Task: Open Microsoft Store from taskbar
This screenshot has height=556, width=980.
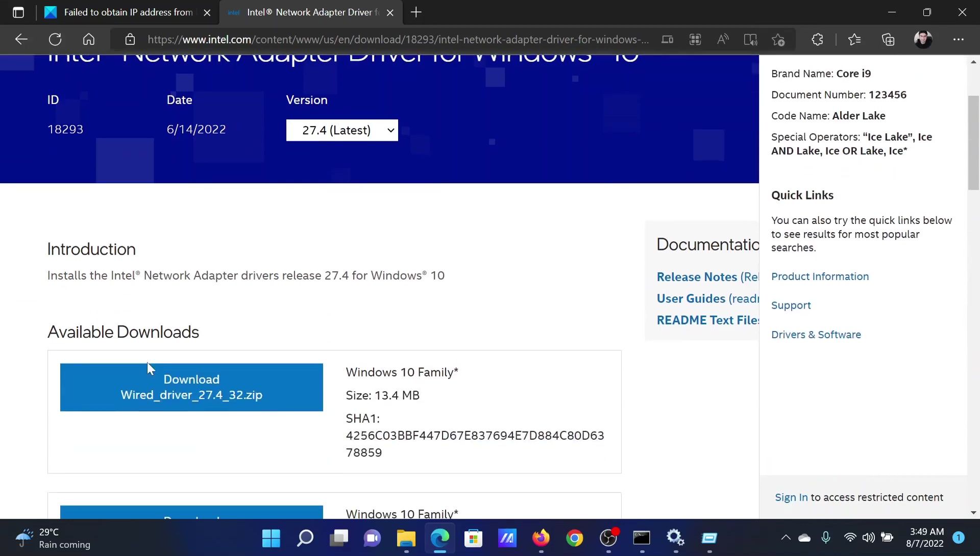Action: 473,538
